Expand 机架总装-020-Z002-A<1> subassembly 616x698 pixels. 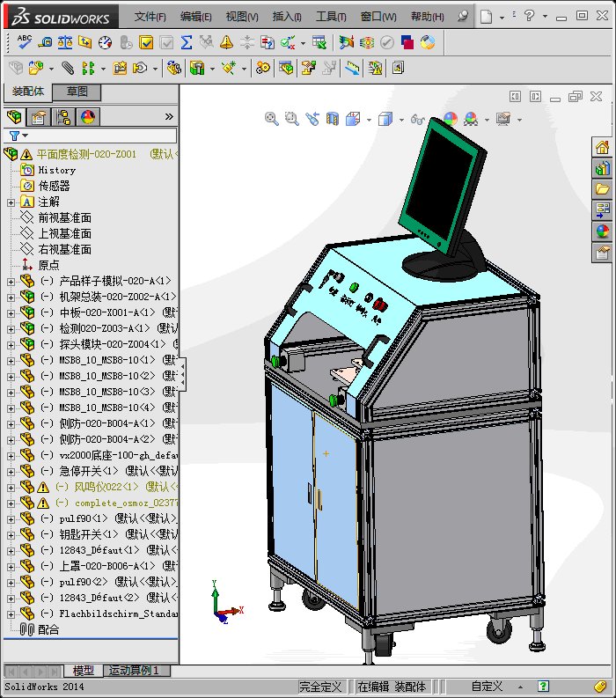click(11, 298)
